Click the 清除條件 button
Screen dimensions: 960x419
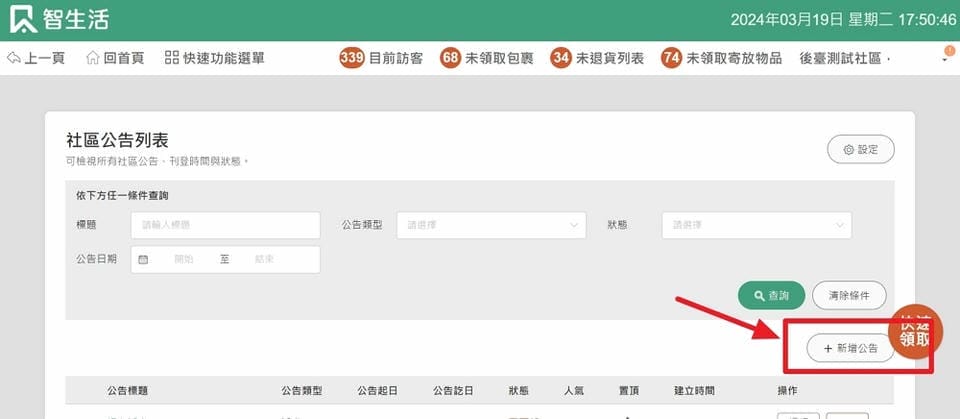[849, 296]
